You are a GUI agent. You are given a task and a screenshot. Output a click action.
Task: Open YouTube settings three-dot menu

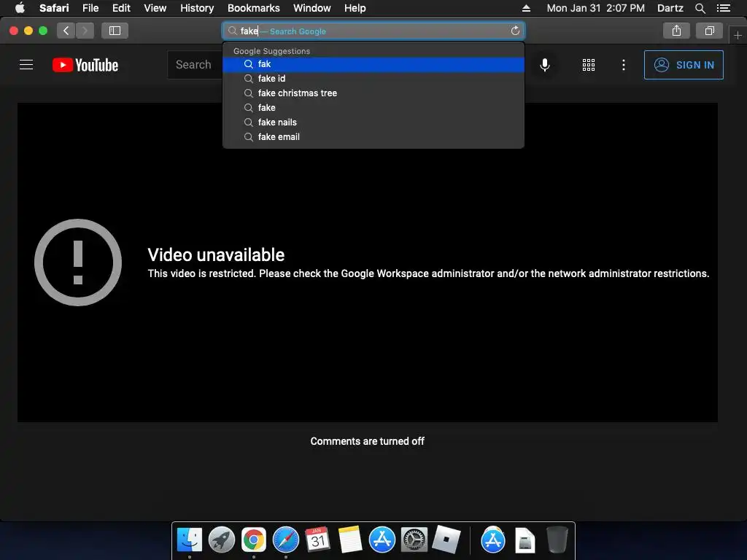[623, 65]
